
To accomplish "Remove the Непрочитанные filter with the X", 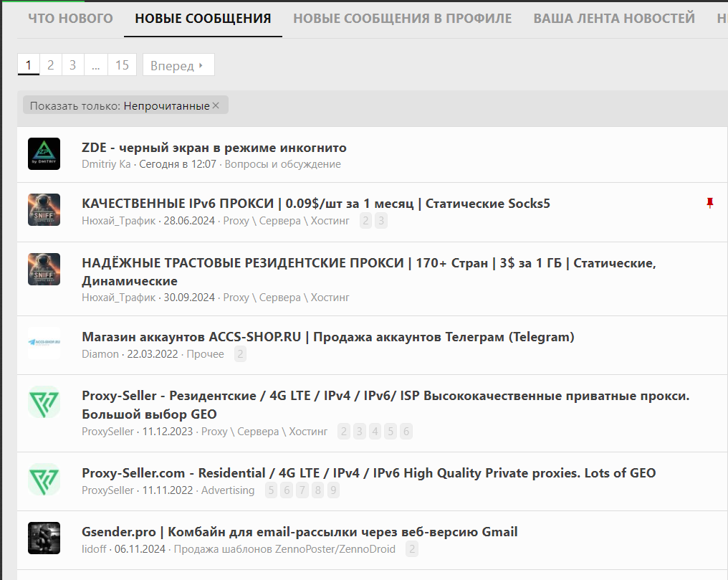I will point(216,105).
